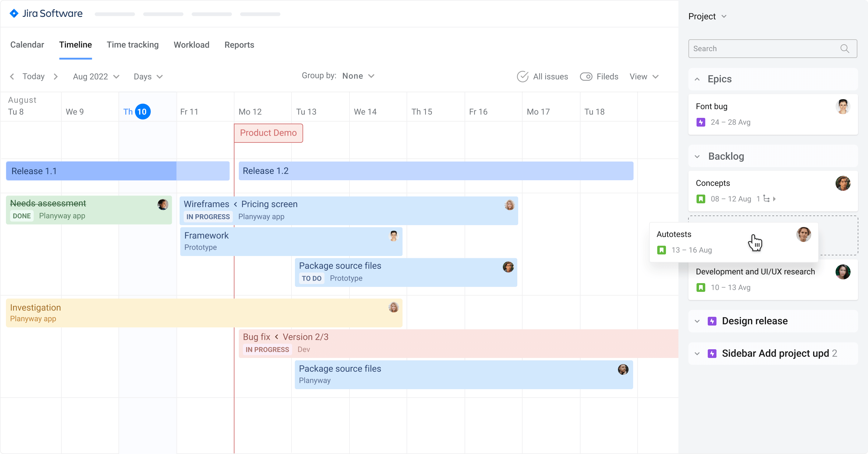Click the purple epic icon on Font bug
The image size is (868, 454).
[701, 122]
